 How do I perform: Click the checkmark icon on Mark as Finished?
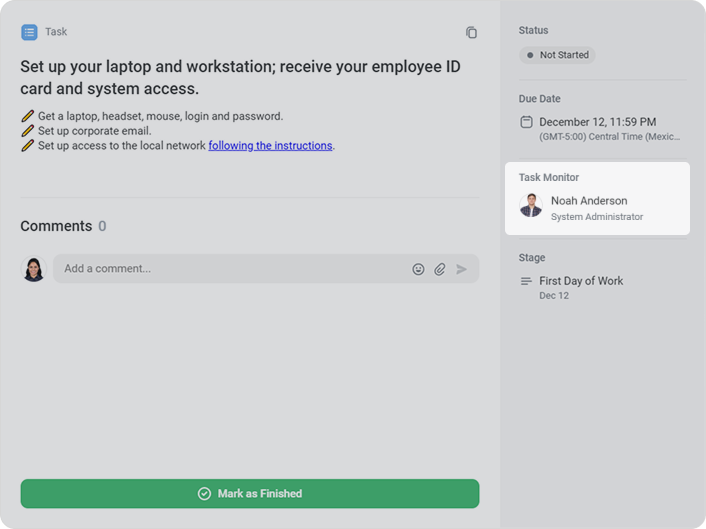(204, 494)
